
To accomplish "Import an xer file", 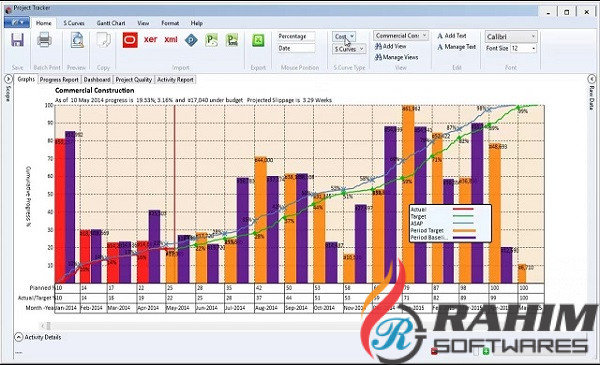I will pyautogui.click(x=150, y=39).
